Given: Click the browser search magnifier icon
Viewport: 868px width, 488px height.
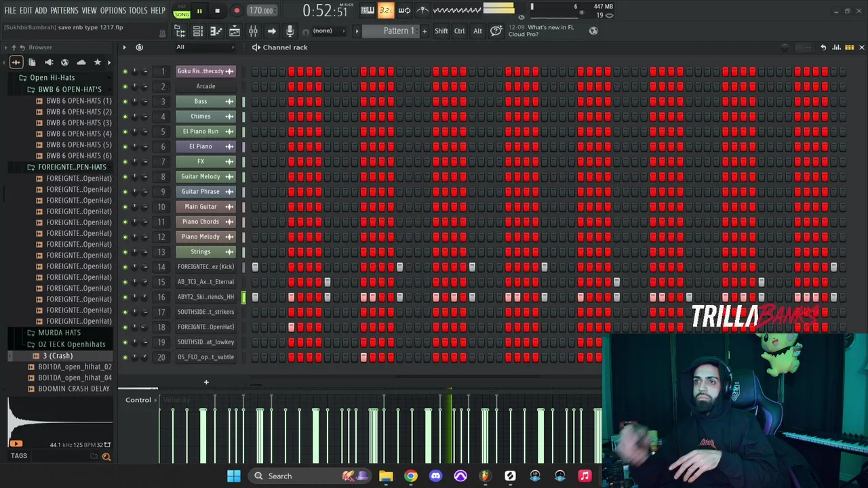Looking at the screenshot, I should tap(106, 456).
